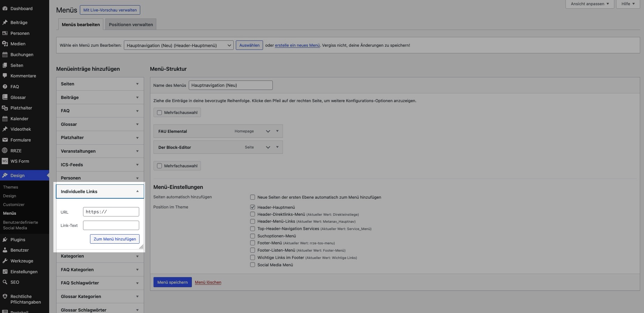The height and width of the screenshot is (313, 644).
Task: Open the Hilfe dropdown tab
Action: (628, 4)
